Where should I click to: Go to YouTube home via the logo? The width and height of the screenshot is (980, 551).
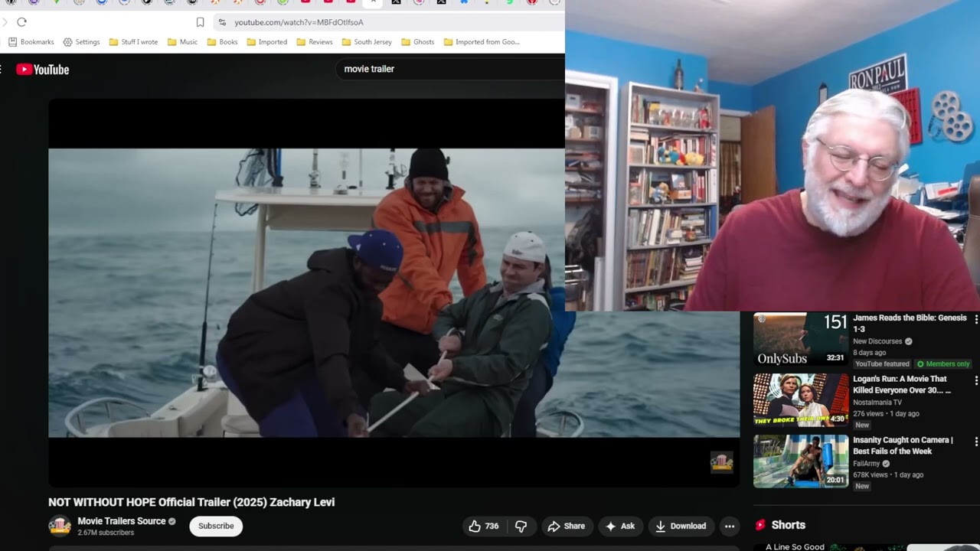tap(43, 70)
